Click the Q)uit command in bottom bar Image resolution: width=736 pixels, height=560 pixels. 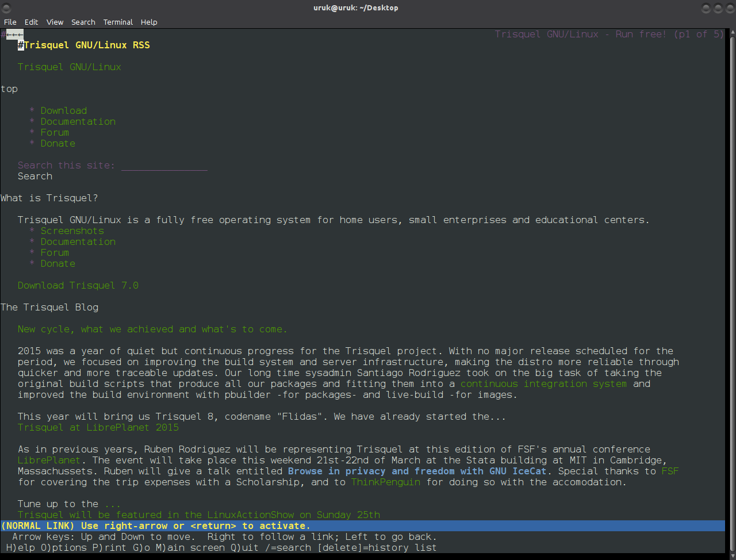click(x=245, y=547)
